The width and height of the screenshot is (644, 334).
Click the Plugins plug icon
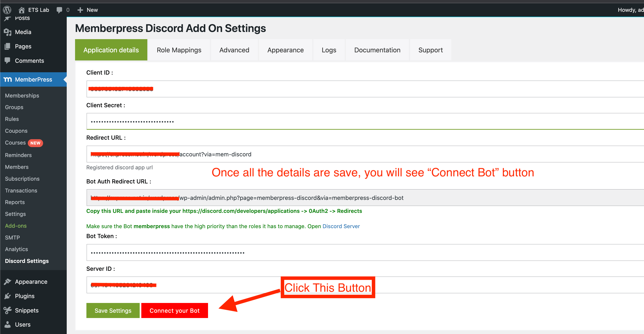pos(7,296)
